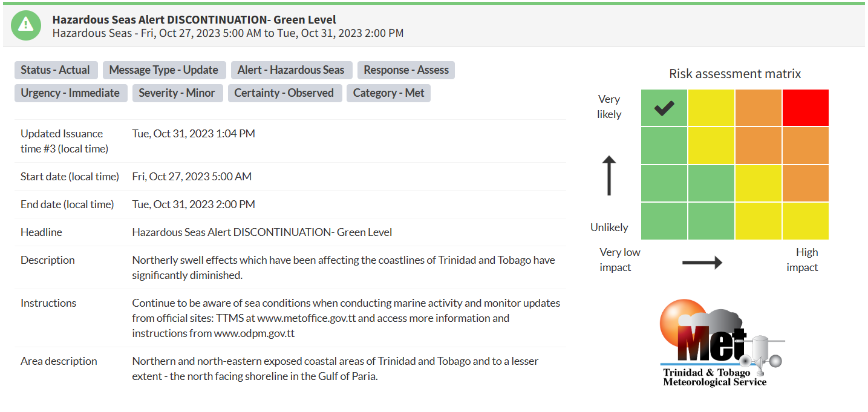Select the 'Severity - Minor' tag
The width and height of the screenshot is (868, 412).
177,93
